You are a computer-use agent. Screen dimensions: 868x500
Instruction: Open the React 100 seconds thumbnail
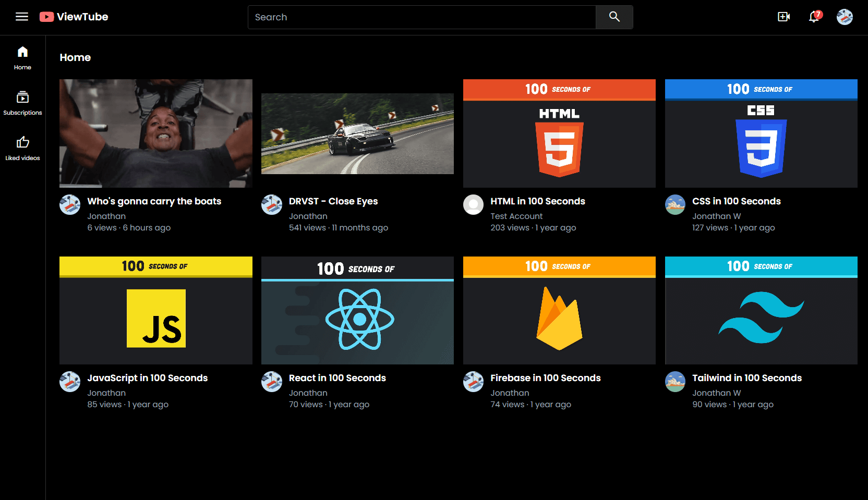357,310
